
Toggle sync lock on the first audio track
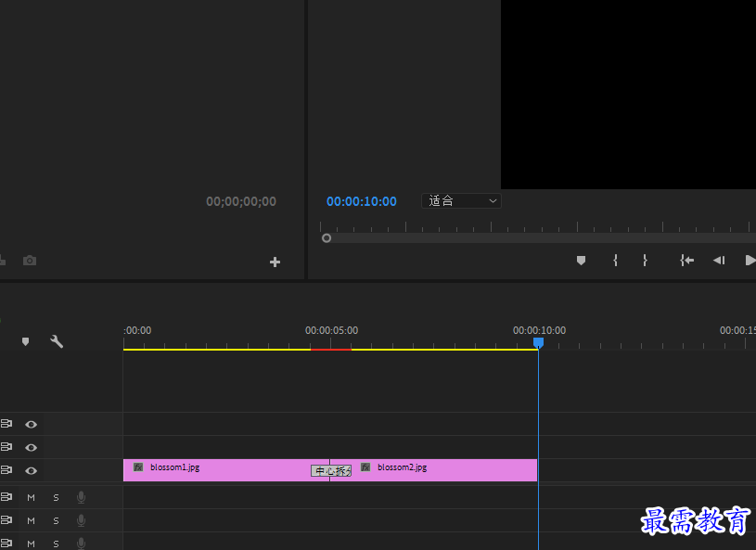click(x=6, y=496)
